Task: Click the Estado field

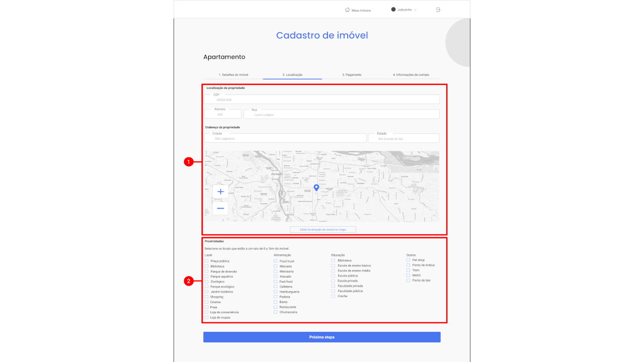Action: coord(404,138)
